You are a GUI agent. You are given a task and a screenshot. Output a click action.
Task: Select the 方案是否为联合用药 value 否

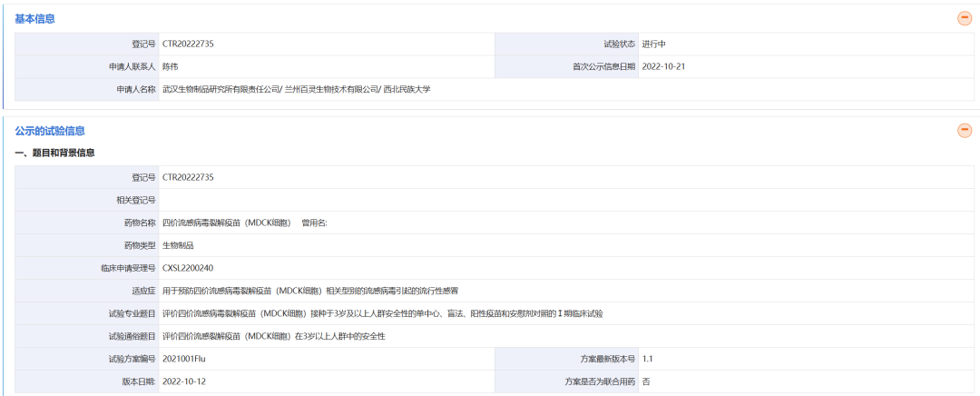click(x=646, y=381)
